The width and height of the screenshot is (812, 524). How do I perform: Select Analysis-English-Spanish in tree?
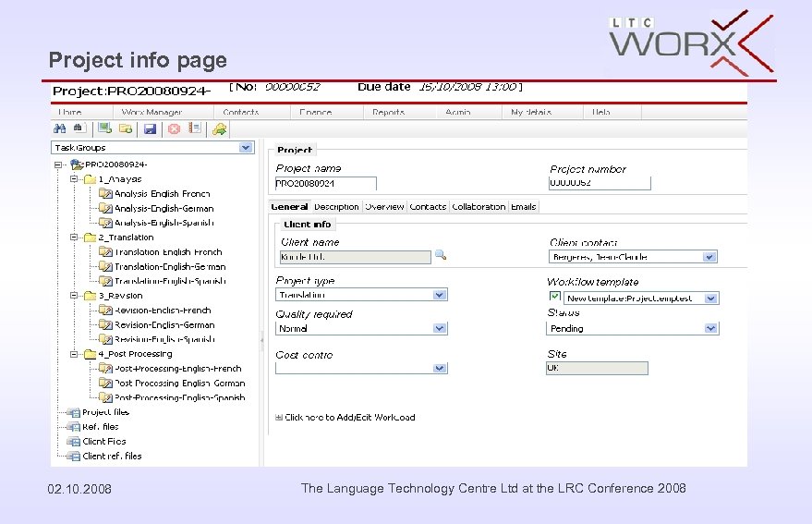point(164,223)
